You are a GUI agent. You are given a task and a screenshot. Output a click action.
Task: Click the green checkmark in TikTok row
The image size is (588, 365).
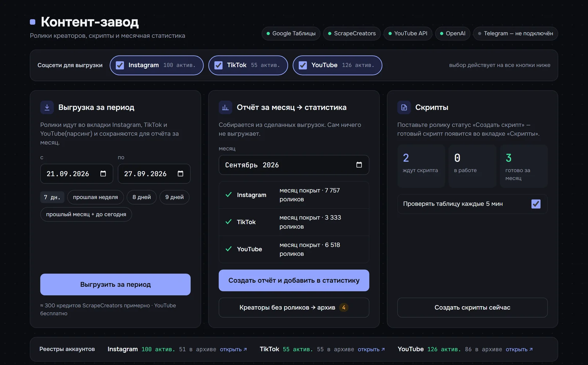[x=229, y=222]
